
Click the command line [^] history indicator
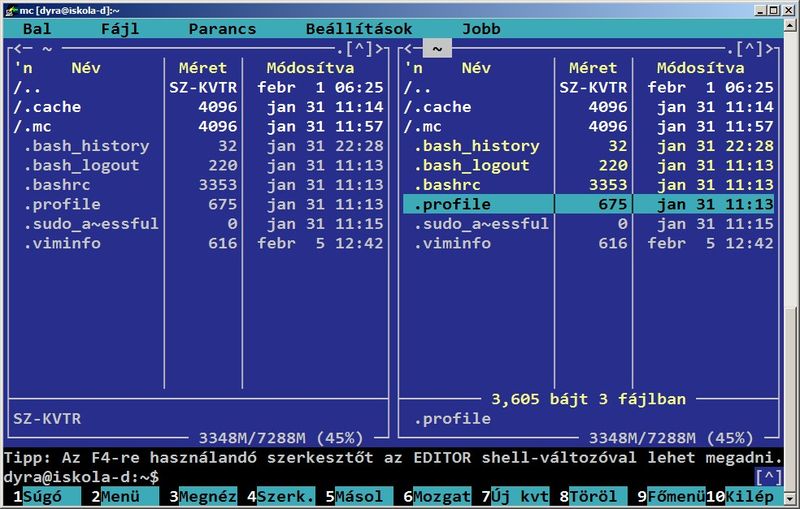[769, 477]
